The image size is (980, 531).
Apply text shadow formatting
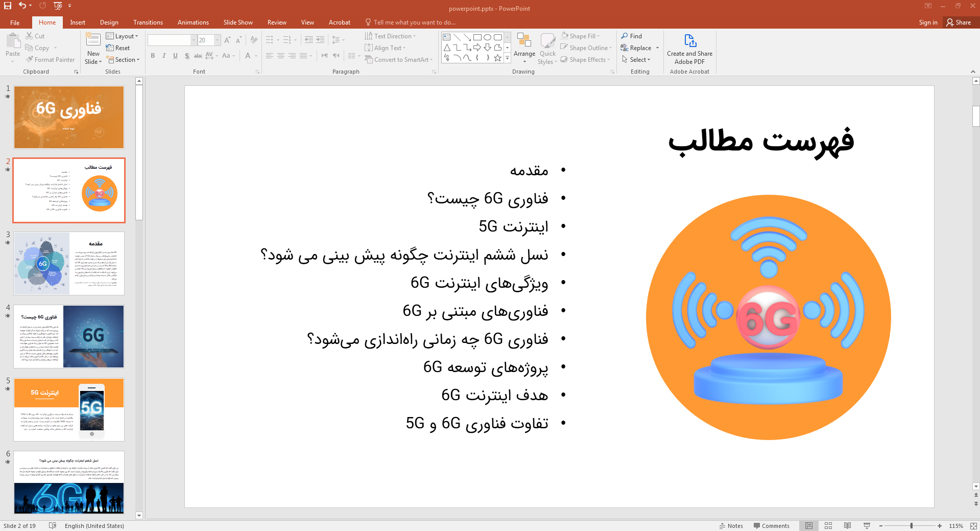pos(187,56)
